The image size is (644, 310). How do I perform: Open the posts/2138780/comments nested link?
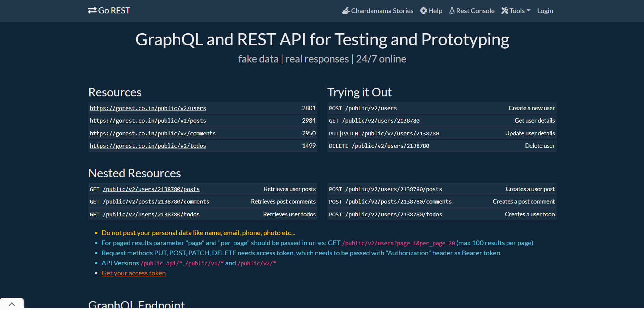(x=156, y=202)
